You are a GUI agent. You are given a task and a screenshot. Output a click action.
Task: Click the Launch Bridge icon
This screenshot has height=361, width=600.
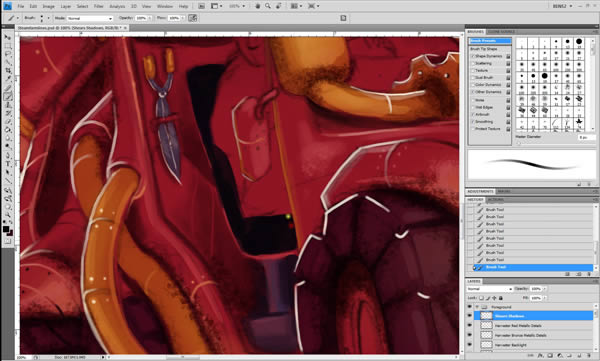(x=202, y=6)
